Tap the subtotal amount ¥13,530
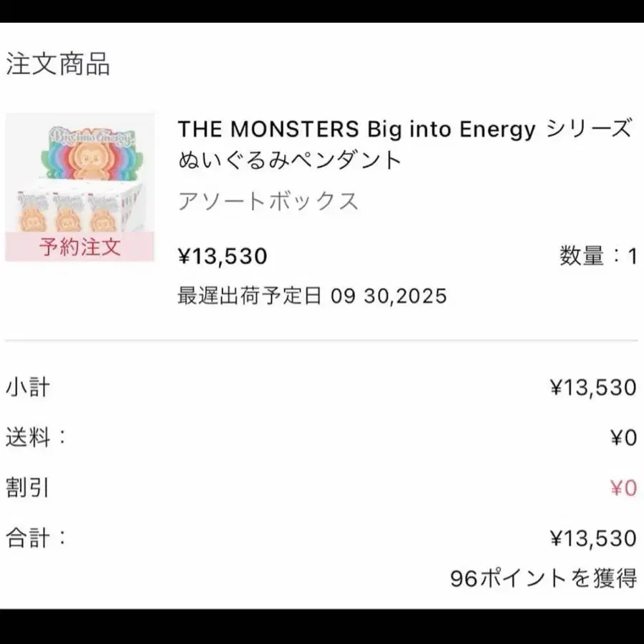The image size is (644, 644). [593, 388]
